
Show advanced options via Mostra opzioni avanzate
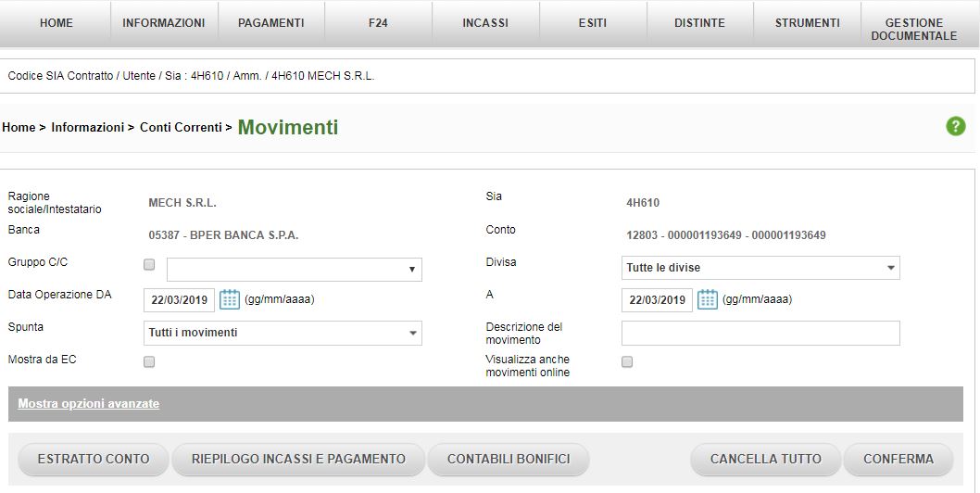point(89,404)
